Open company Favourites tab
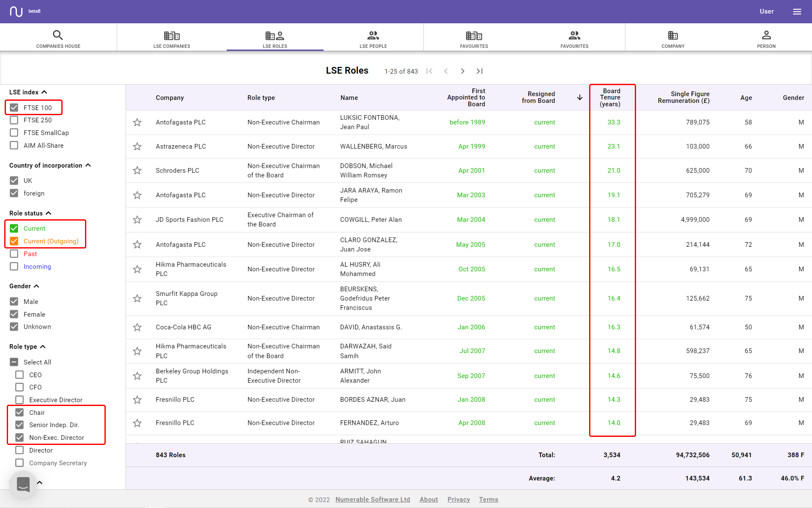Screen dimensions: 812x508 click(x=474, y=38)
